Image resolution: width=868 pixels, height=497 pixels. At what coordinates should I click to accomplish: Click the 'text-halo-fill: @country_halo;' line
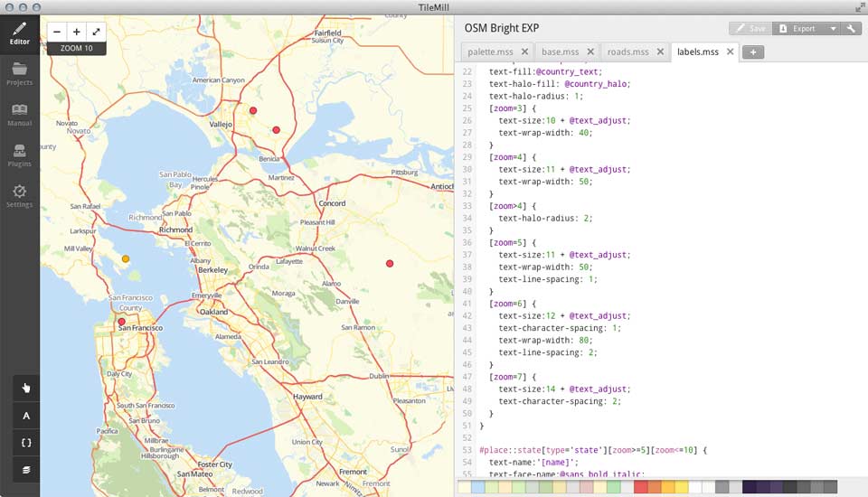[560, 83]
